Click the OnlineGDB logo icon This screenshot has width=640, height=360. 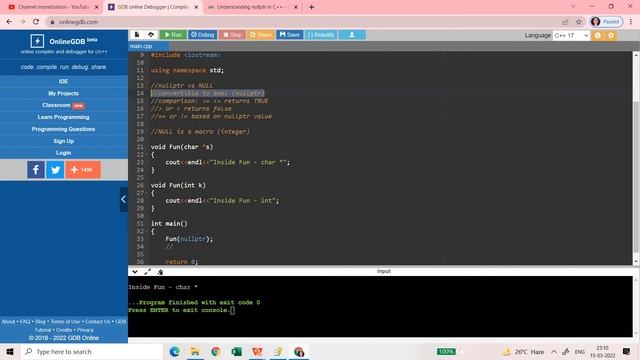tap(37, 41)
